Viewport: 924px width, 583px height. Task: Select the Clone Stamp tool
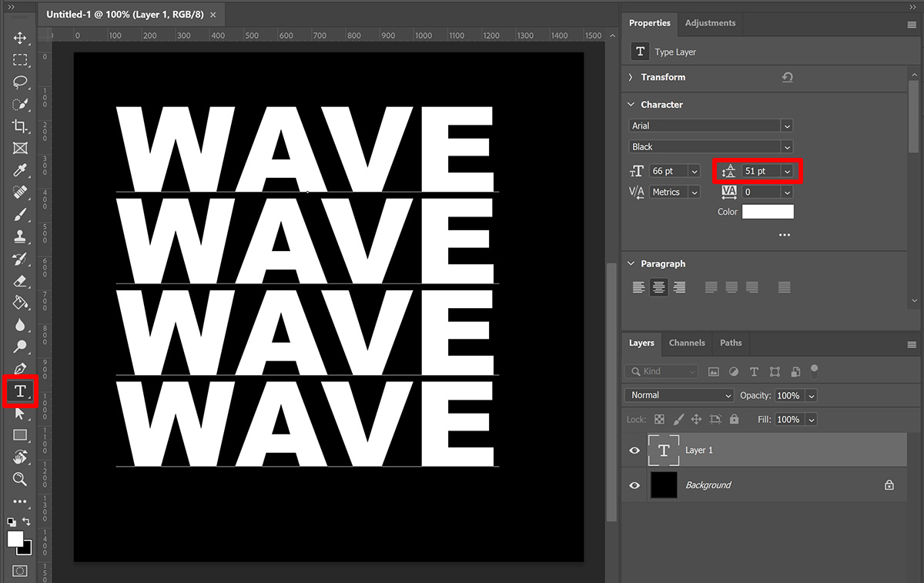click(x=19, y=236)
